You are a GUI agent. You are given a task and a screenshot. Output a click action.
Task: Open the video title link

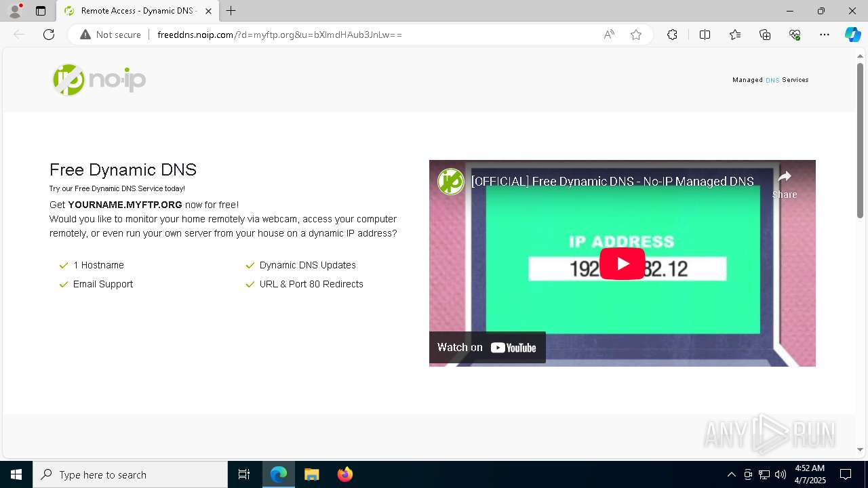[612, 182]
